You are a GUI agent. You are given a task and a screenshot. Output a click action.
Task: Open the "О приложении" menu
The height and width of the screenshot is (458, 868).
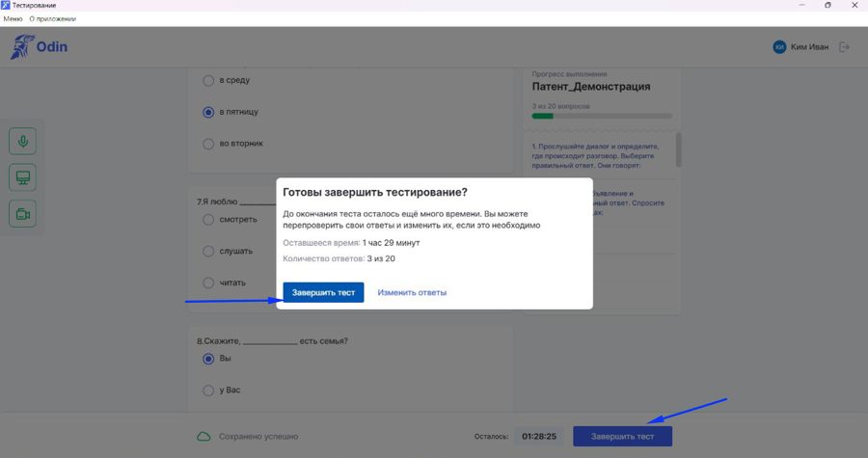pos(52,19)
